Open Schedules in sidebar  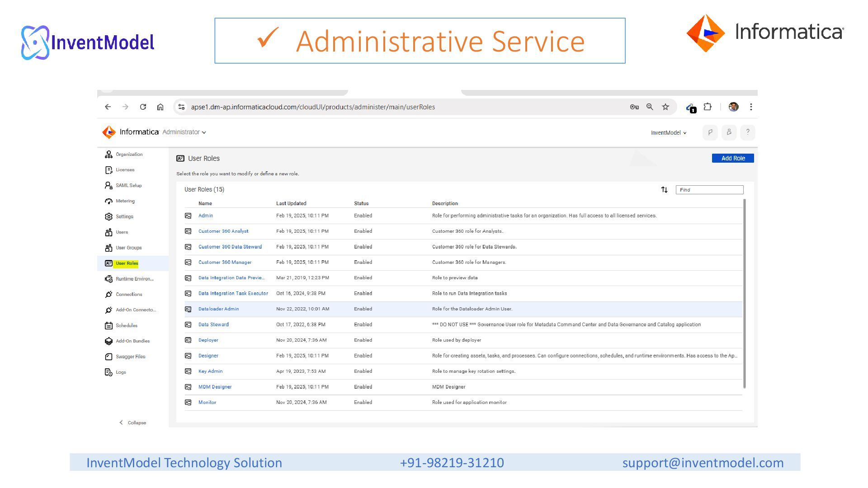[x=127, y=326]
